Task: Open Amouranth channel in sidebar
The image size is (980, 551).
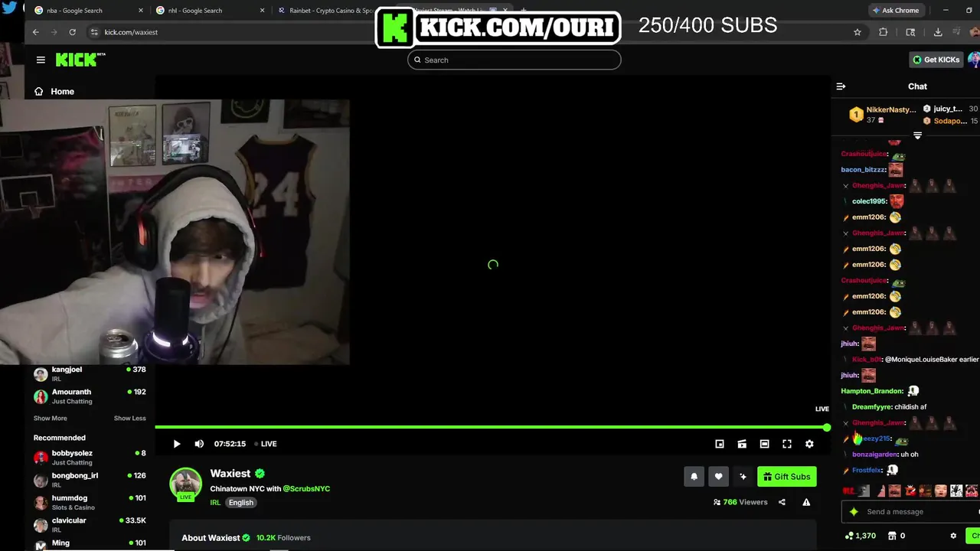Action: point(90,396)
